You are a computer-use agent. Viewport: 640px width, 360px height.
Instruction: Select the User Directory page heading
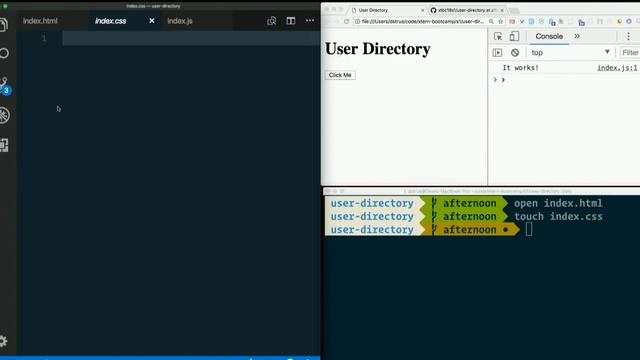coord(378,49)
